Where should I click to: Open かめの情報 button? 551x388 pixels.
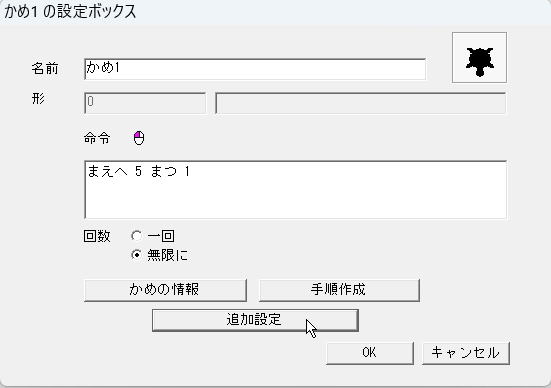(x=166, y=290)
